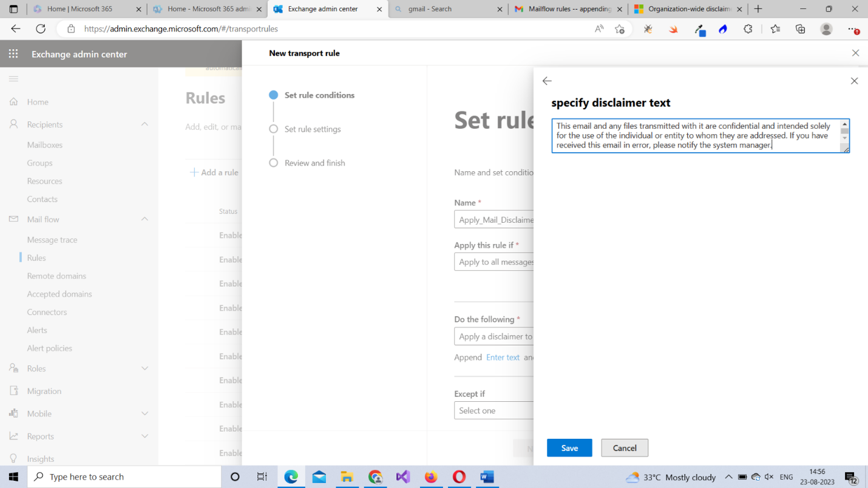868x488 pixels.
Task: Click the browser refresh icon
Action: (41, 29)
